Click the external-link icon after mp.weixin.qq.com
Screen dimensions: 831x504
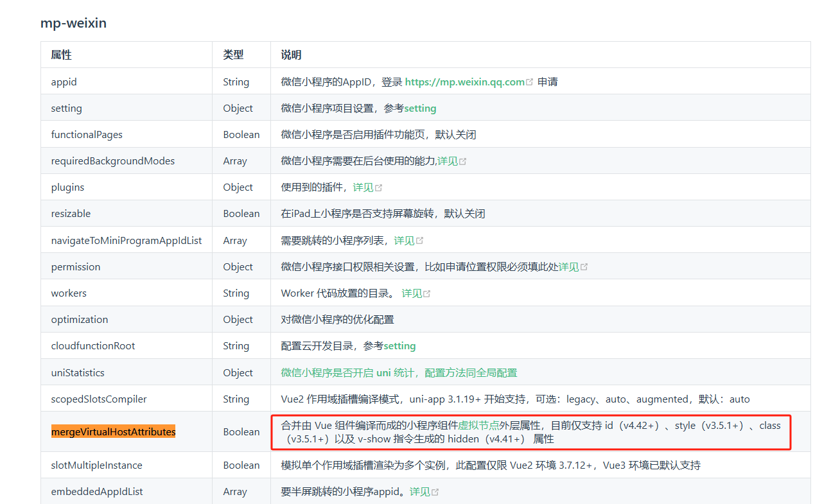(530, 82)
